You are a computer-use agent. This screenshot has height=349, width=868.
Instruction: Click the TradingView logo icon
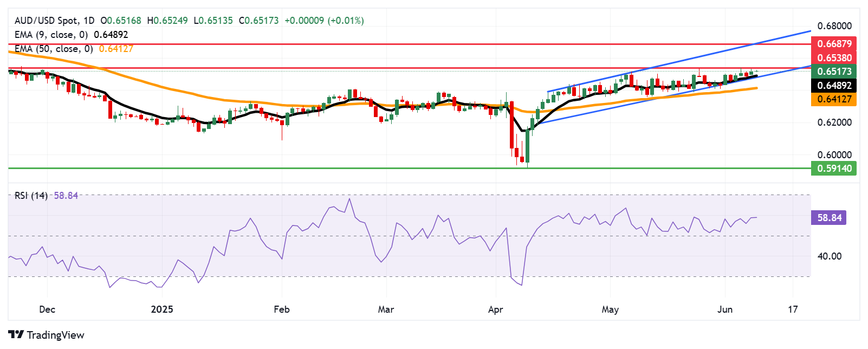(x=16, y=335)
